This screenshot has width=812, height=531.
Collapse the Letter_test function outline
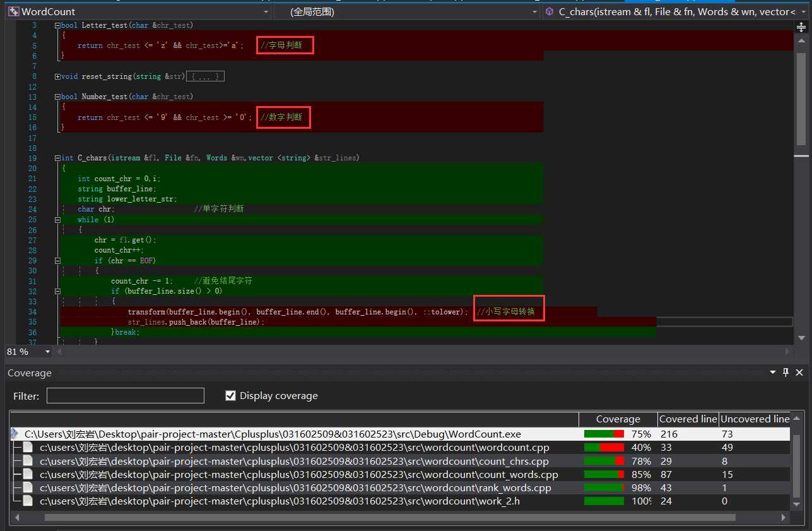pos(57,25)
